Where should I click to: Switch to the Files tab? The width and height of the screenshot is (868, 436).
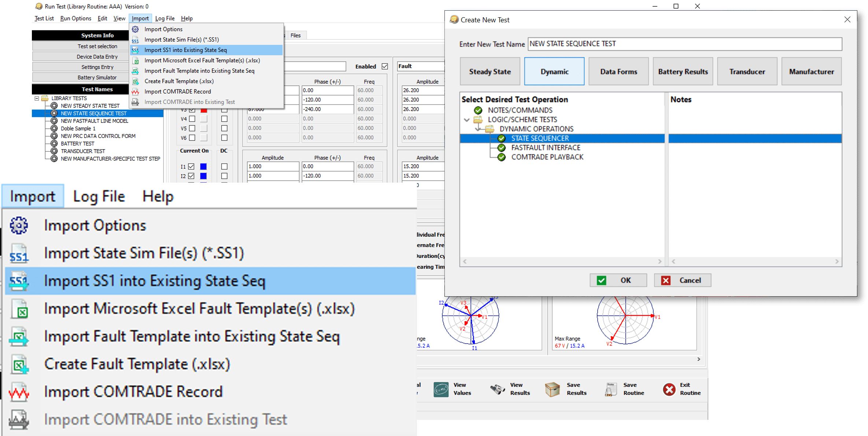point(296,35)
